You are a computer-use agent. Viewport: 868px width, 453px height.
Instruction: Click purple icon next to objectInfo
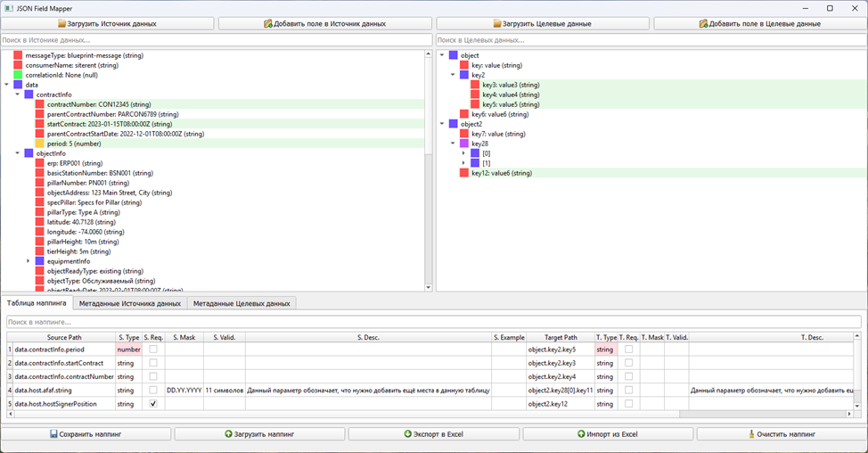point(29,153)
